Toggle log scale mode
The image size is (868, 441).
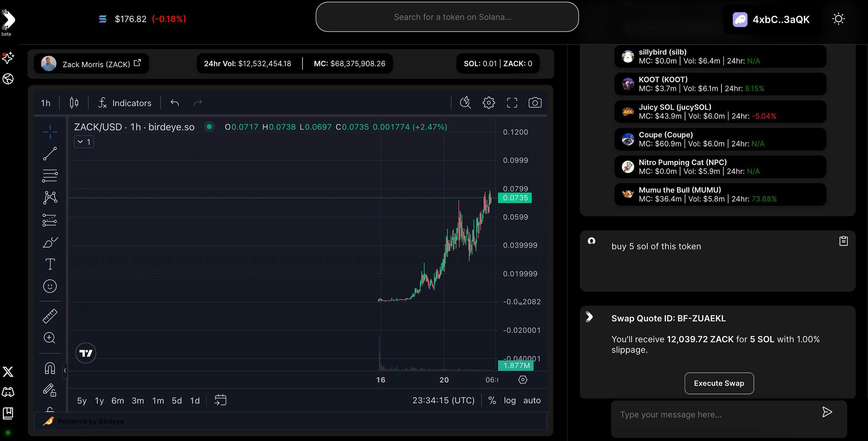(510, 401)
